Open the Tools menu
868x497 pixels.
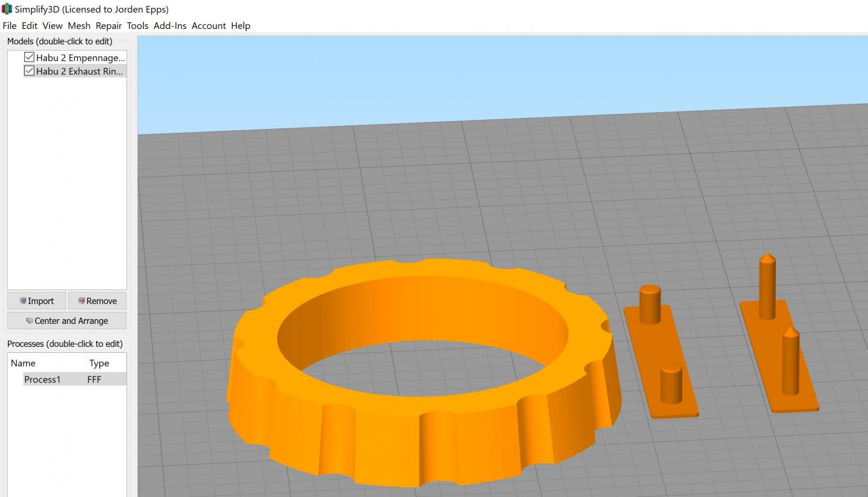[x=137, y=26]
